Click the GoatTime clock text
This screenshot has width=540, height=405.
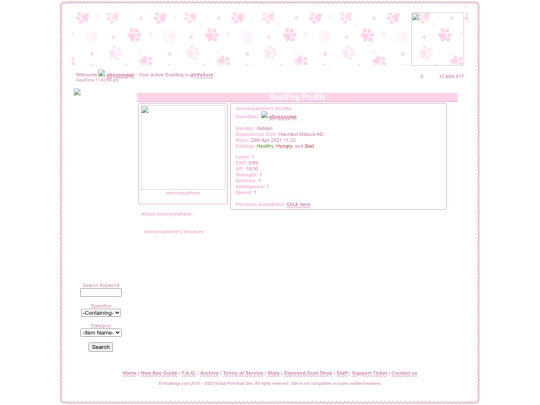pyautogui.click(x=97, y=80)
